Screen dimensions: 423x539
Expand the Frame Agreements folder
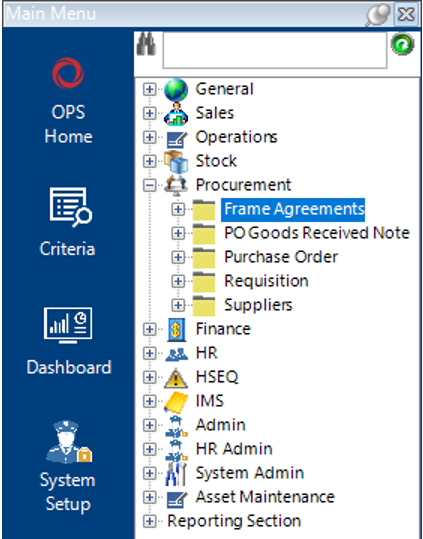coord(178,209)
